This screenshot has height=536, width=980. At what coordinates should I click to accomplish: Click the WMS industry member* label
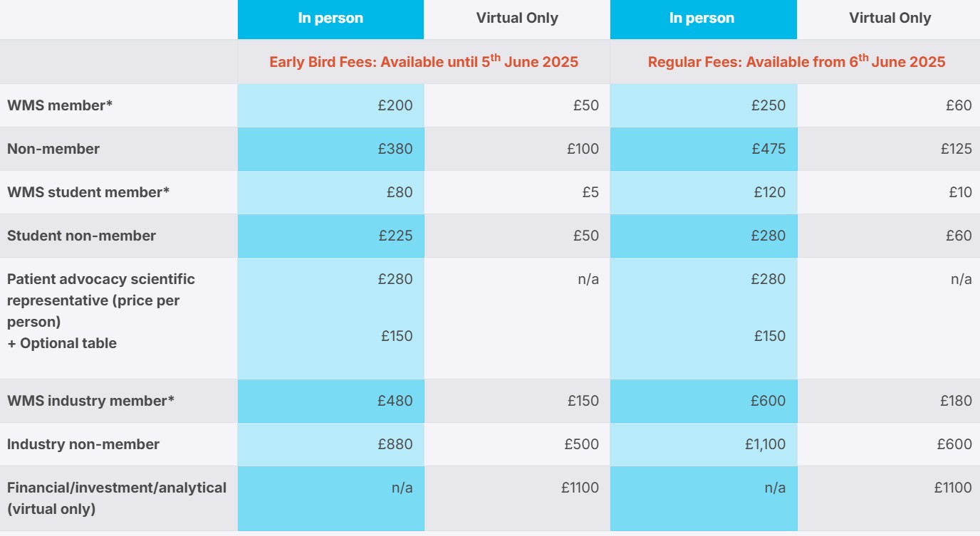click(90, 401)
